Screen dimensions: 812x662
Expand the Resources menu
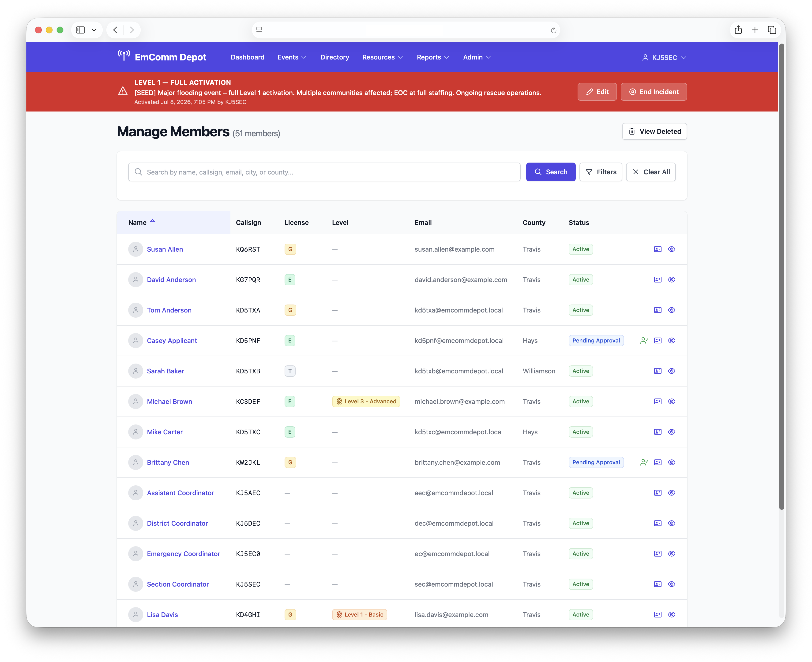pyautogui.click(x=382, y=57)
